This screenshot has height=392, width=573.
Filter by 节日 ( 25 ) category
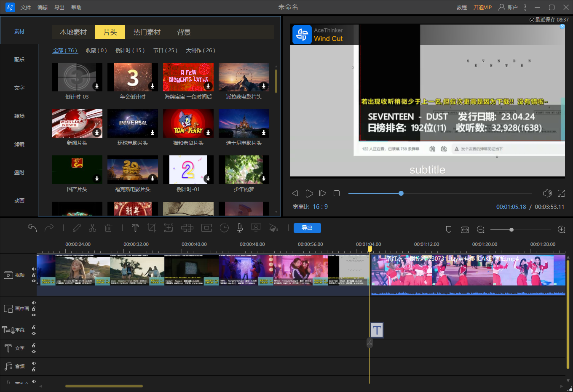click(166, 50)
